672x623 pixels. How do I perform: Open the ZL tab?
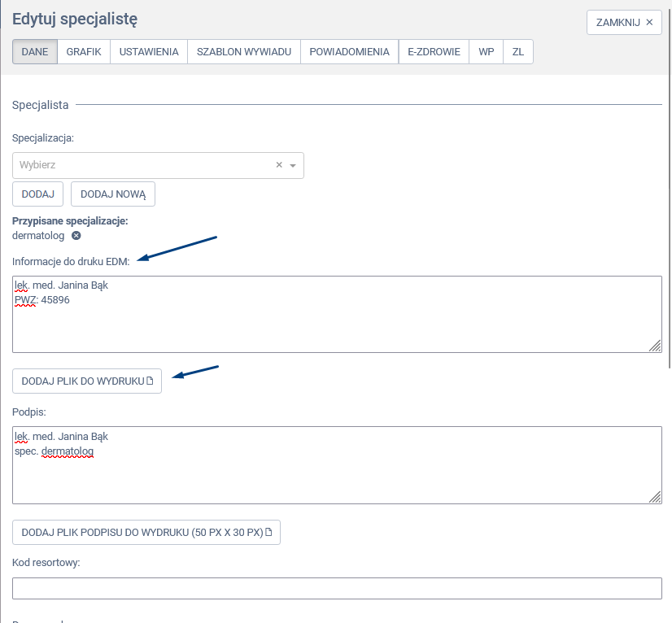pyautogui.click(x=518, y=52)
